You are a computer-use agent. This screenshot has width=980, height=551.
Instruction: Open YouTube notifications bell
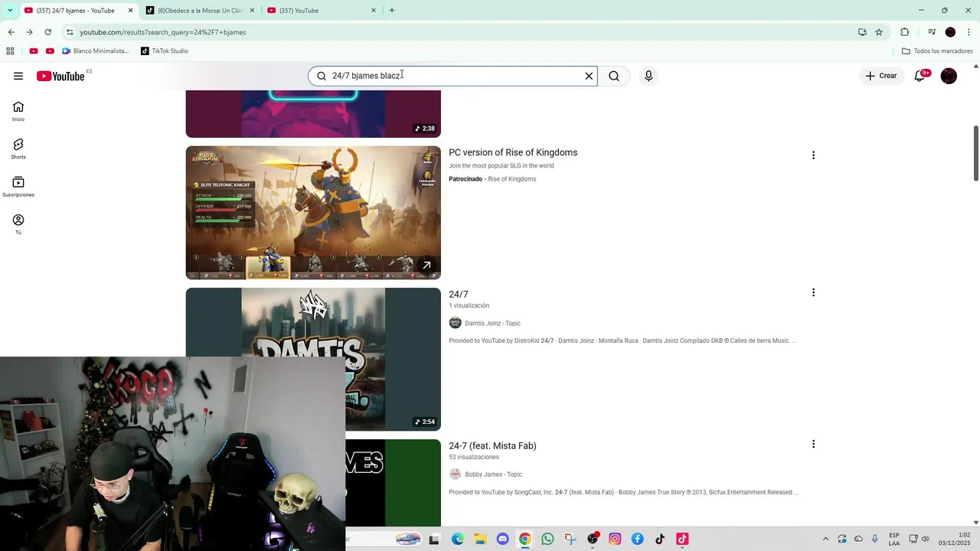pos(920,76)
